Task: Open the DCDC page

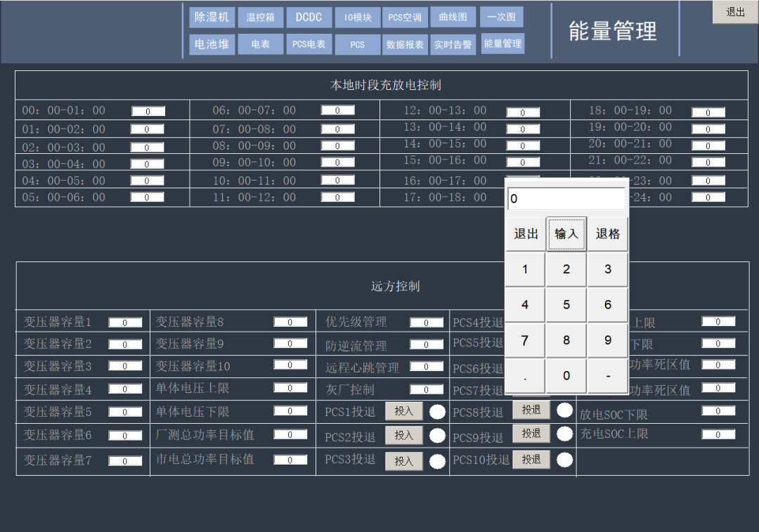Action: coord(309,18)
